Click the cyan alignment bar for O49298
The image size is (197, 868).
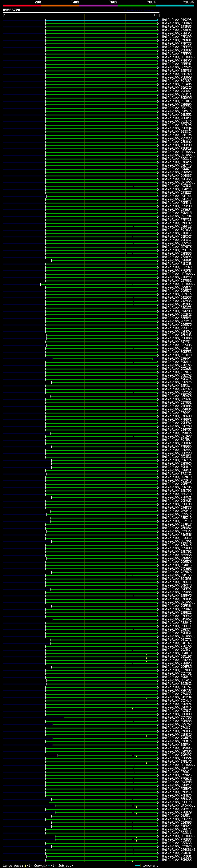[x=101, y=20]
